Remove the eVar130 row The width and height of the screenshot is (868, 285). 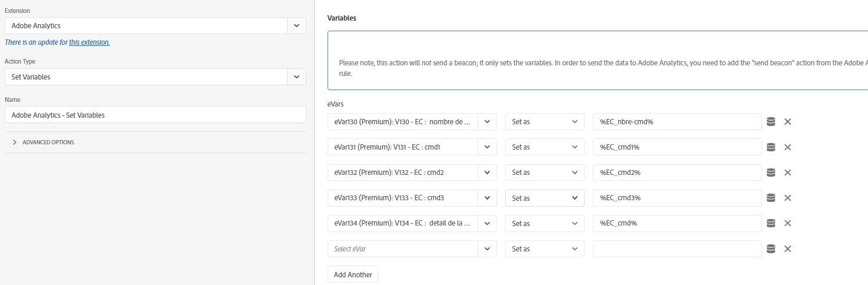coord(787,122)
